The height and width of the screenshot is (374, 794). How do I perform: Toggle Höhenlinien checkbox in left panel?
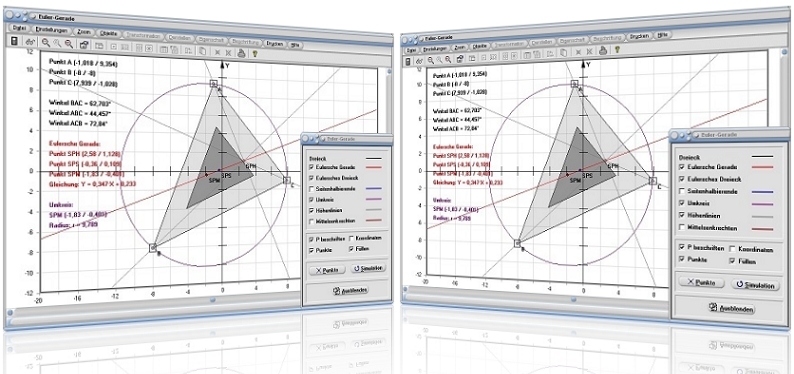point(311,211)
